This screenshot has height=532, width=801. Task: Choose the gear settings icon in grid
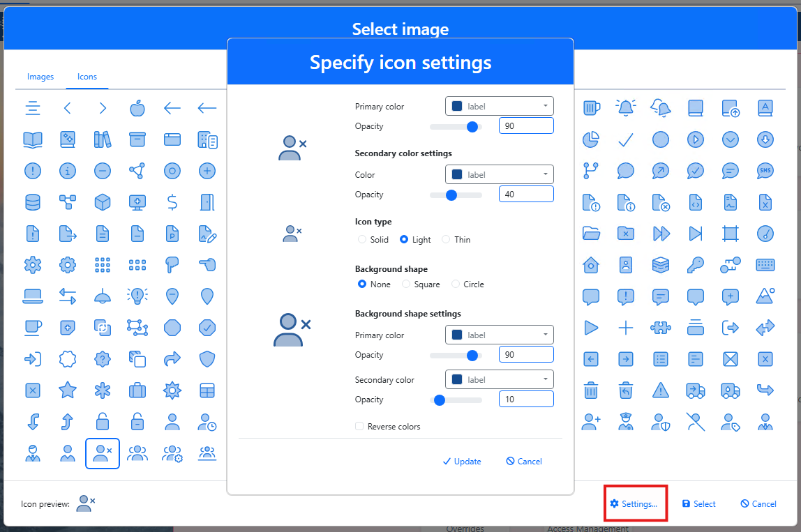click(x=33, y=264)
